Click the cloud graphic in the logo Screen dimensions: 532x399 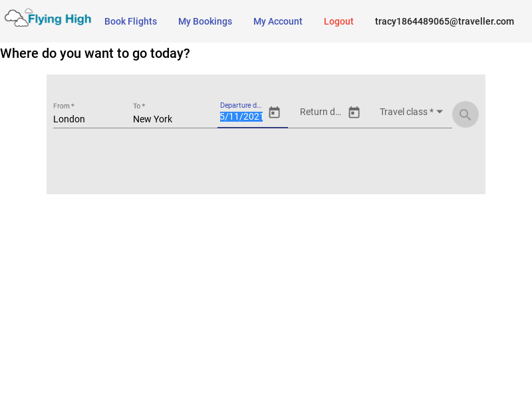click(x=17, y=19)
